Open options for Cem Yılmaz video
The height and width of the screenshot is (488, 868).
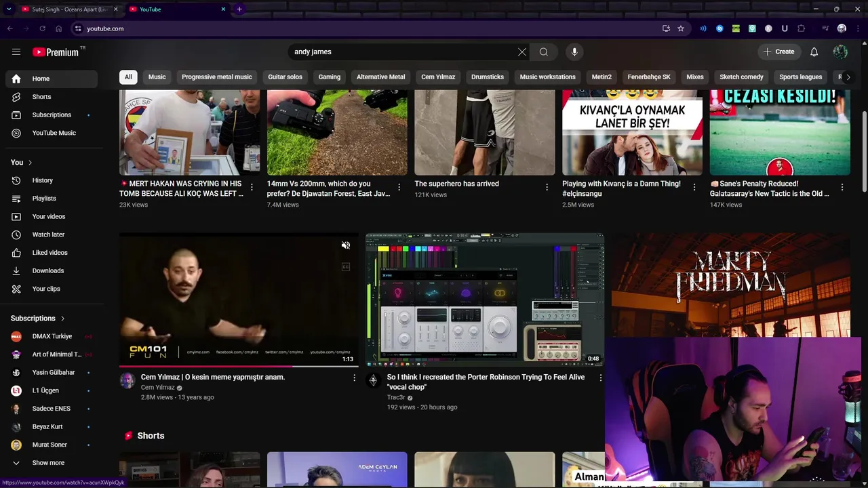coord(354,378)
